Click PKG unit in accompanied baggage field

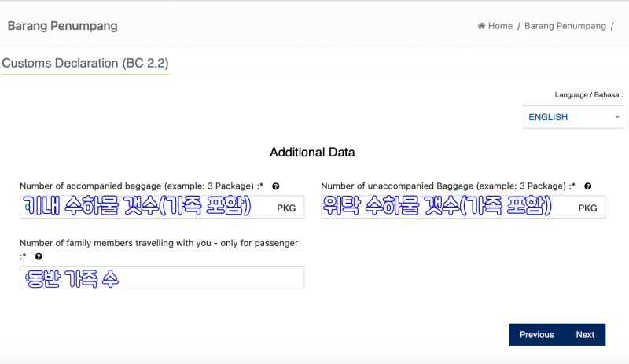[286, 208]
